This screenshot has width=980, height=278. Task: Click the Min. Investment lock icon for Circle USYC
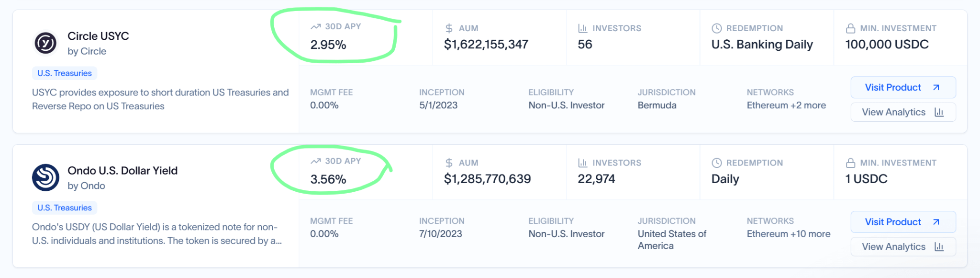(x=850, y=28)
